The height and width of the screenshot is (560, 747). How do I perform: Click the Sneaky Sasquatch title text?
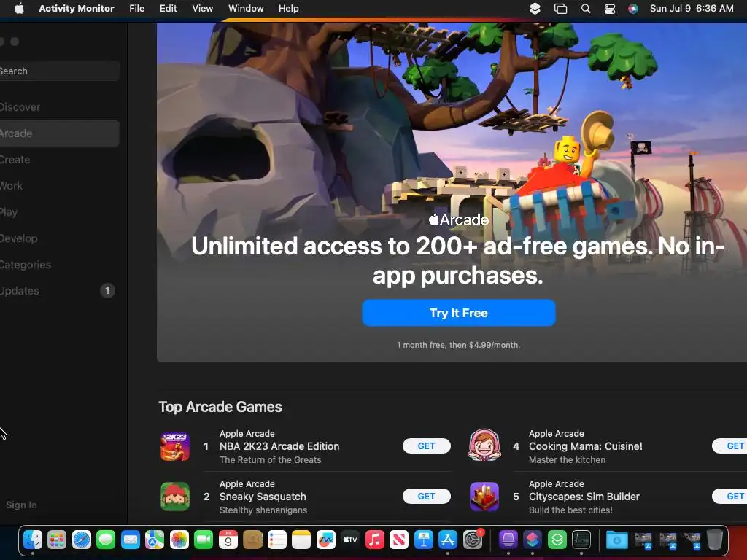coord(263,496)
